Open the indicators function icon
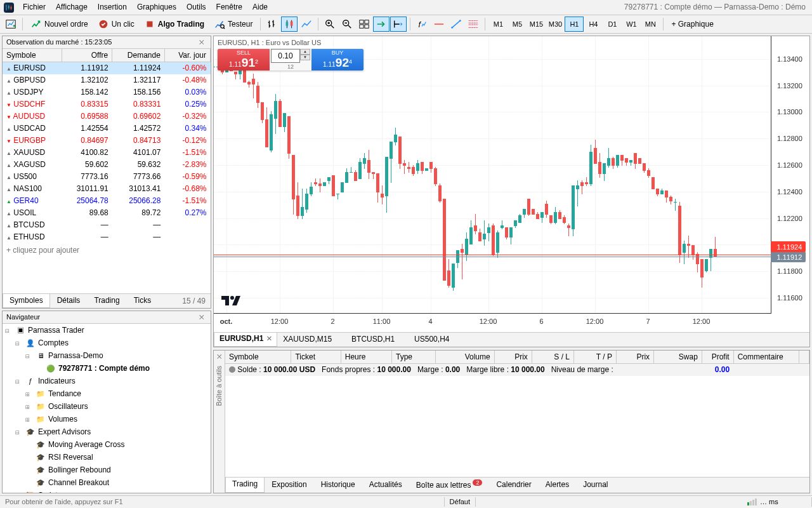 pyautogui.click(x=422, y=24)
